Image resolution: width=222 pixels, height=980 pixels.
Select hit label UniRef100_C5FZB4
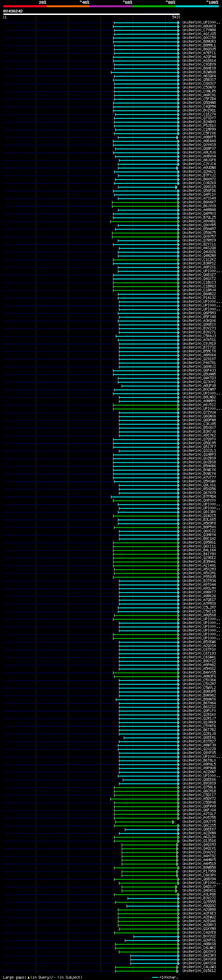tap(199, 99)
